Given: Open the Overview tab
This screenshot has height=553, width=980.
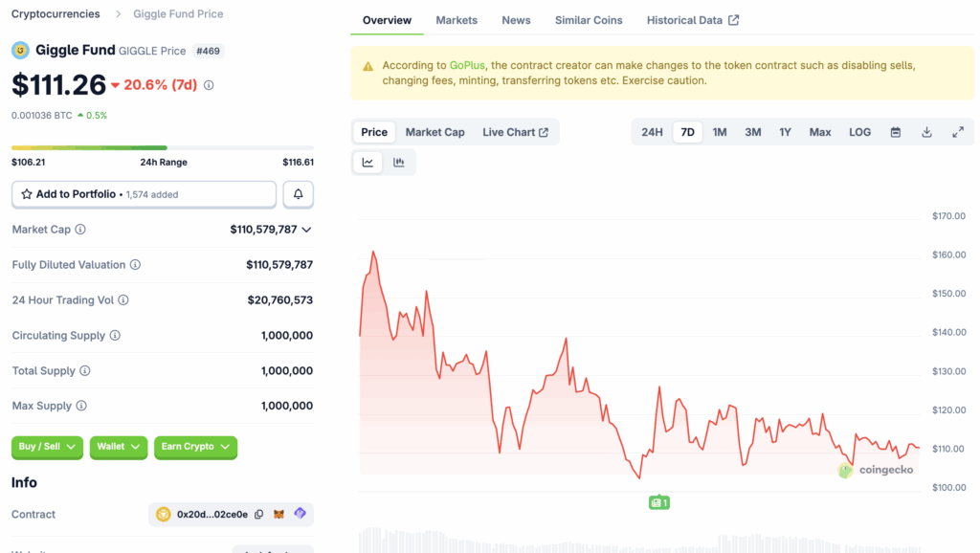Looking at the screenshot, I should click(x=387, y=20).
